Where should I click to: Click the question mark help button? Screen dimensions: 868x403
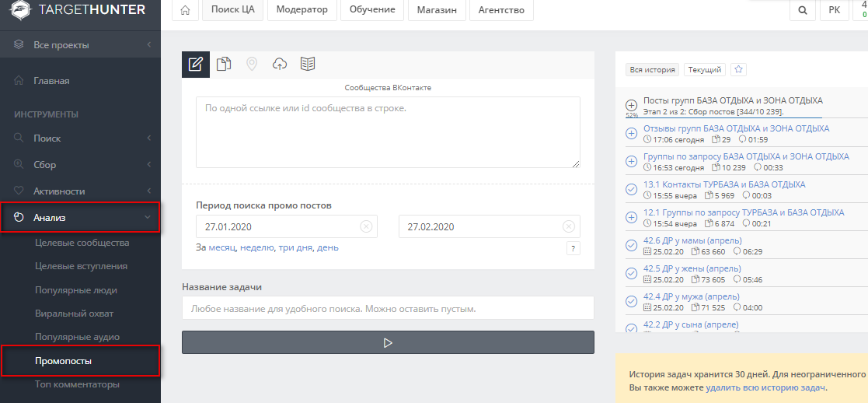573,249
